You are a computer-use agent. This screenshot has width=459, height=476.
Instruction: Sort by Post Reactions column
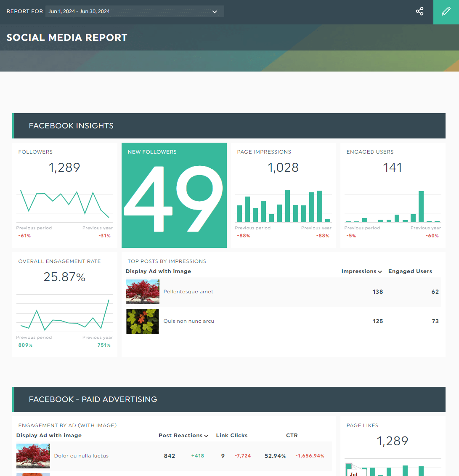pyautogui.click(x=183, y=435)
